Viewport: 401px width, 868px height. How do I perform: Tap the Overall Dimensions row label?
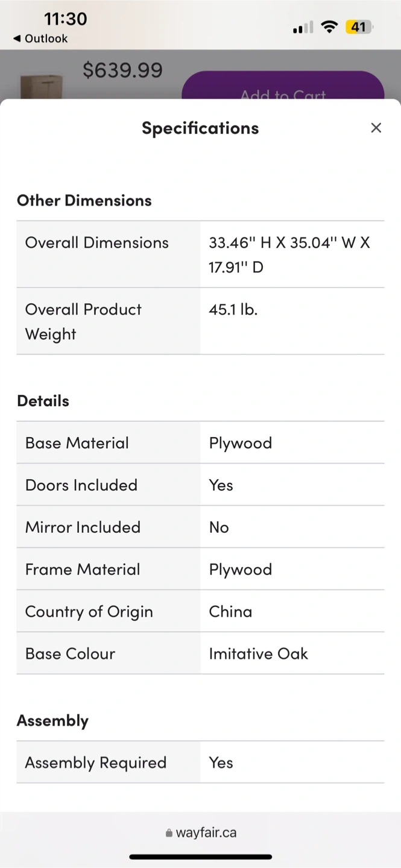tap(96, 242)
